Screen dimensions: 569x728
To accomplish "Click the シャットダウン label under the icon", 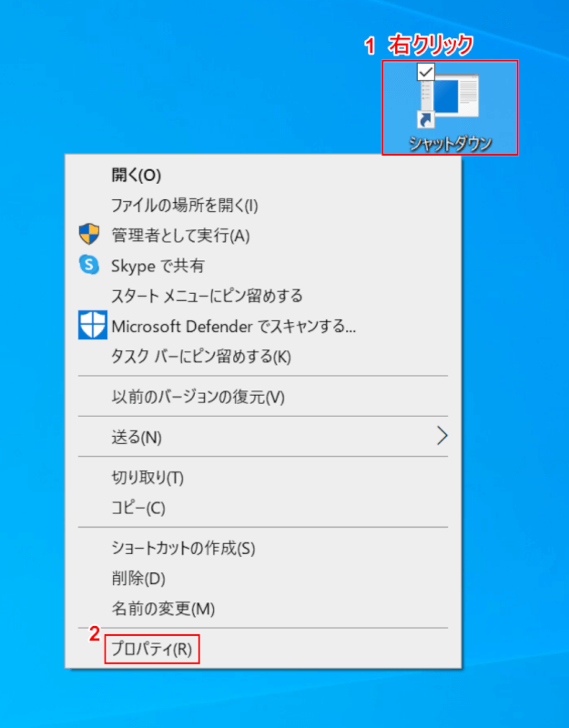I will (x=450, y=144).
